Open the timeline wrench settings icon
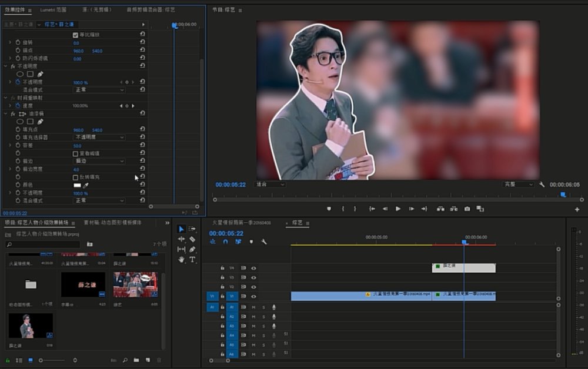 (x=264, y=241)
